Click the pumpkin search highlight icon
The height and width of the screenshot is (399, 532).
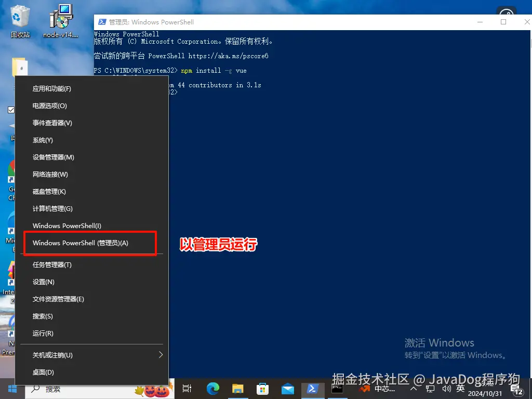pyautogui.click(x=154, y=390)
